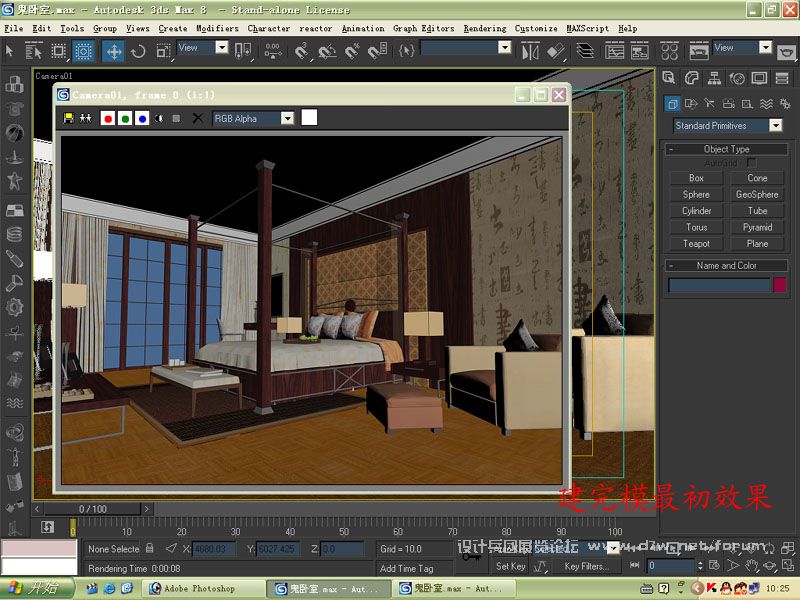This screenshot has height=600, width=800.
Task: Click the save bitmap icon in render window
Action: [68, 118]
